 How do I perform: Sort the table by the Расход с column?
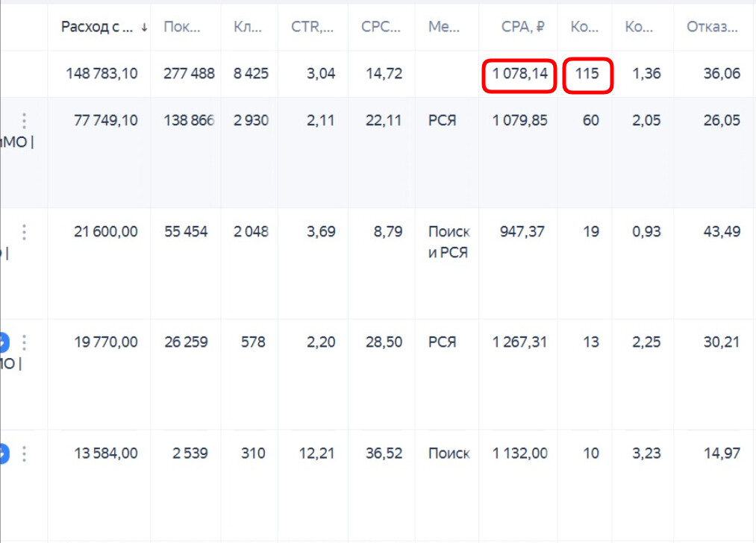pyautogui.click(x=96, y=27)
